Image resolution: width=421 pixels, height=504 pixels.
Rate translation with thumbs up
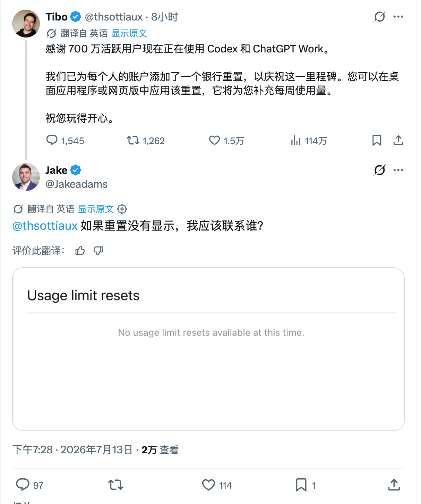[80, 250]
